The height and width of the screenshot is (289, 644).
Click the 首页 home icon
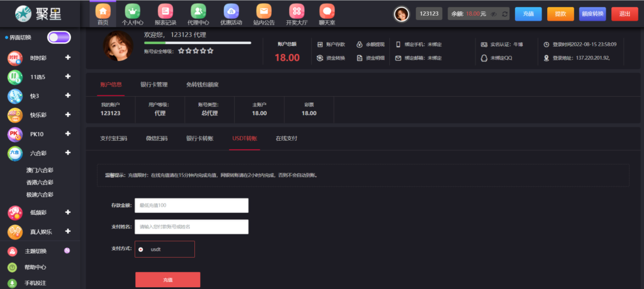[x=103, y=12]
